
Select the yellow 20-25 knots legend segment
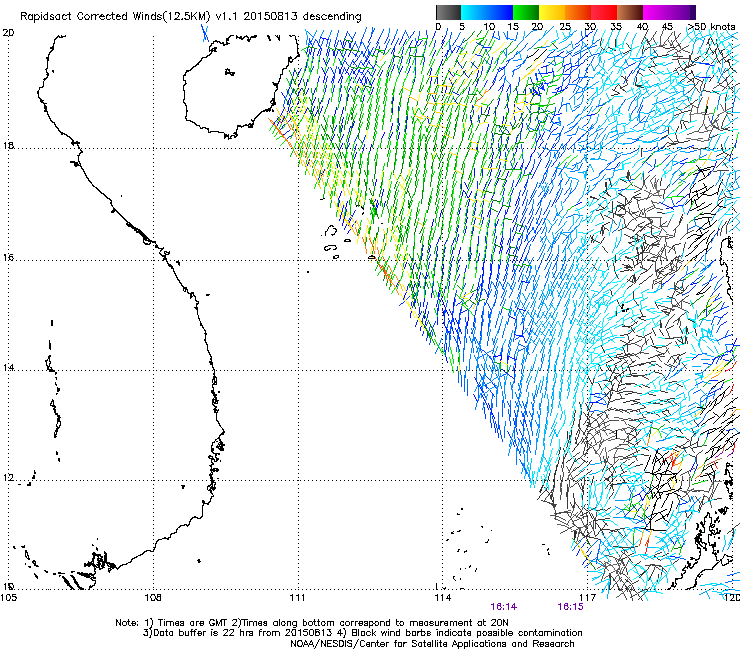(x=552, y=12)
